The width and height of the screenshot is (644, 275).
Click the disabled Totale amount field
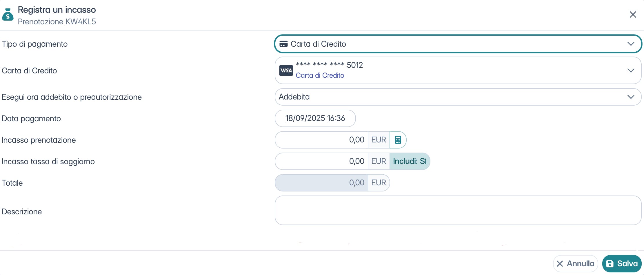point(322,183)
